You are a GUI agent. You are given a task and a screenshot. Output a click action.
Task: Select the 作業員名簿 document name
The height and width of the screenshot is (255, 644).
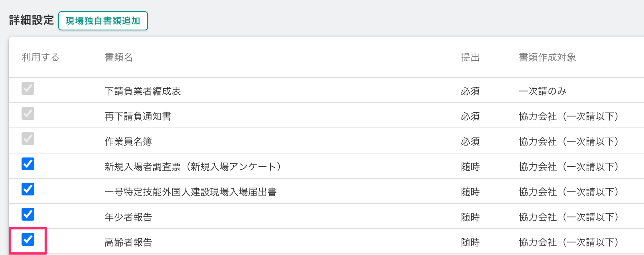(128, 141)
